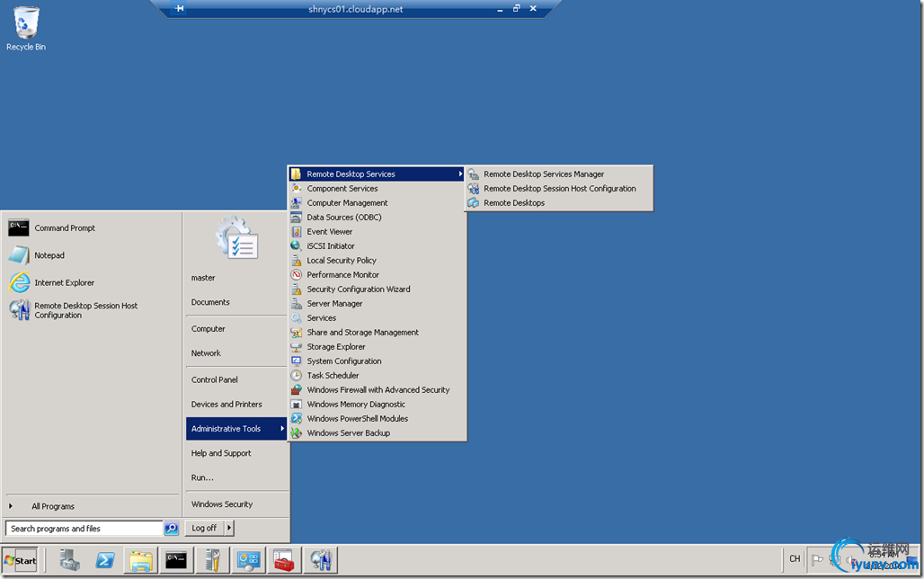The width and height of the screenshot is (924, 579).
Task: Open Windows PowerShell Modules
Action: tap(377, 419)
